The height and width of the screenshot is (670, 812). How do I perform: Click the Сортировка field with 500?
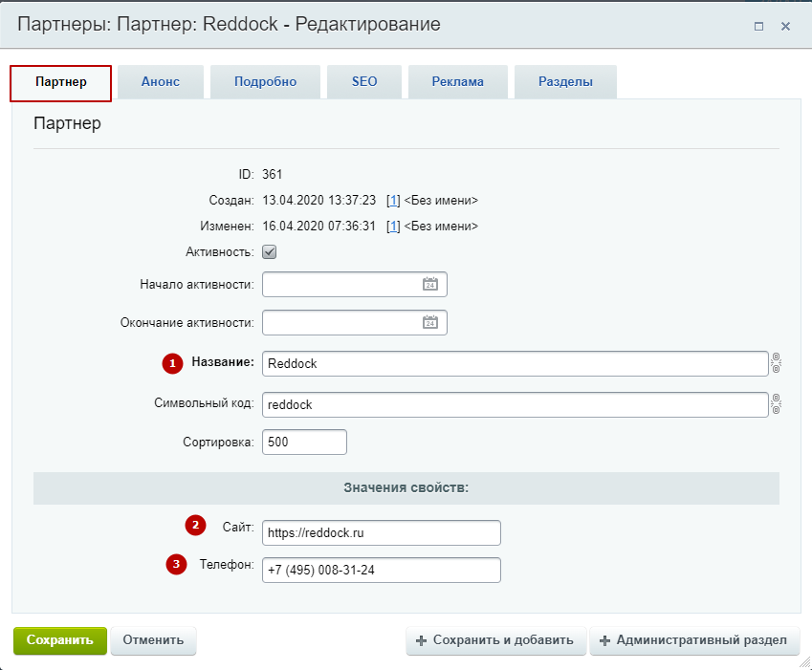(304, 442)
